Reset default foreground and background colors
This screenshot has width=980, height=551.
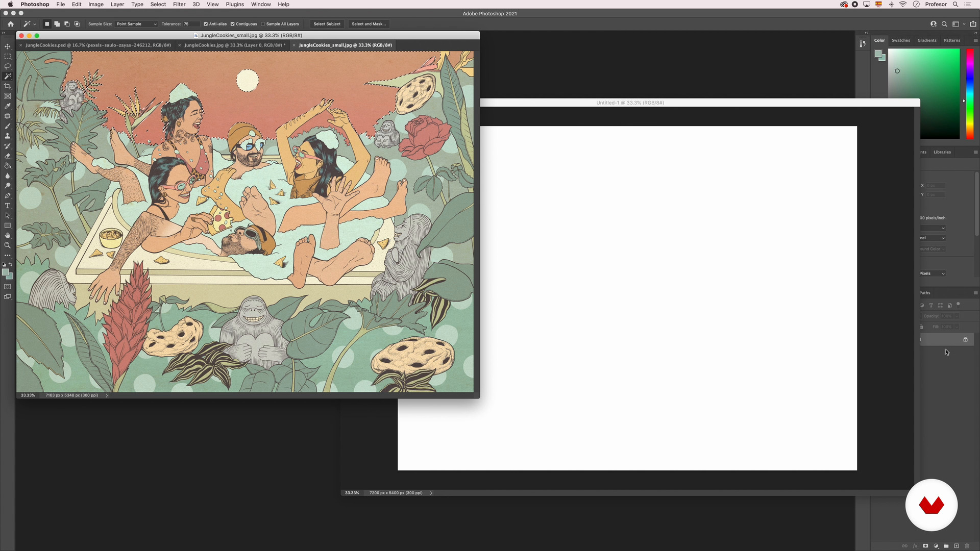tap(4, 264)
